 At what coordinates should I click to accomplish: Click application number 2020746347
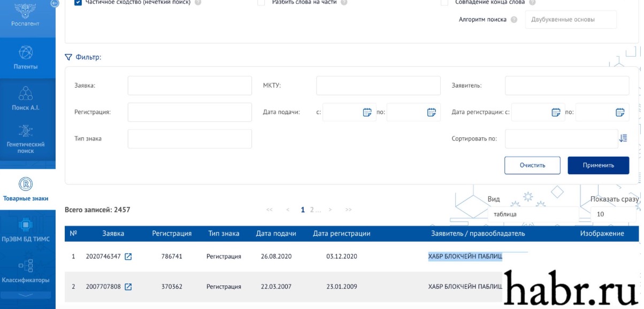[x=103, y=257]
